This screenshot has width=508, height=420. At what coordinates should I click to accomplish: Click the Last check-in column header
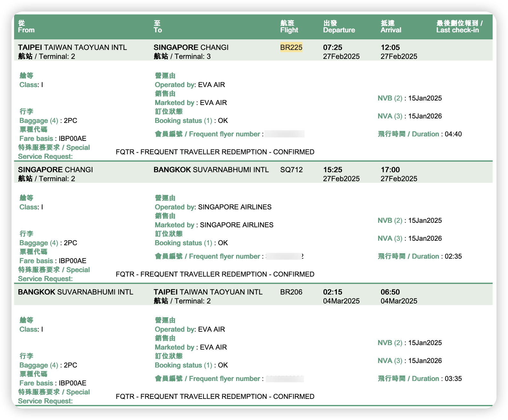coord(457,30)
